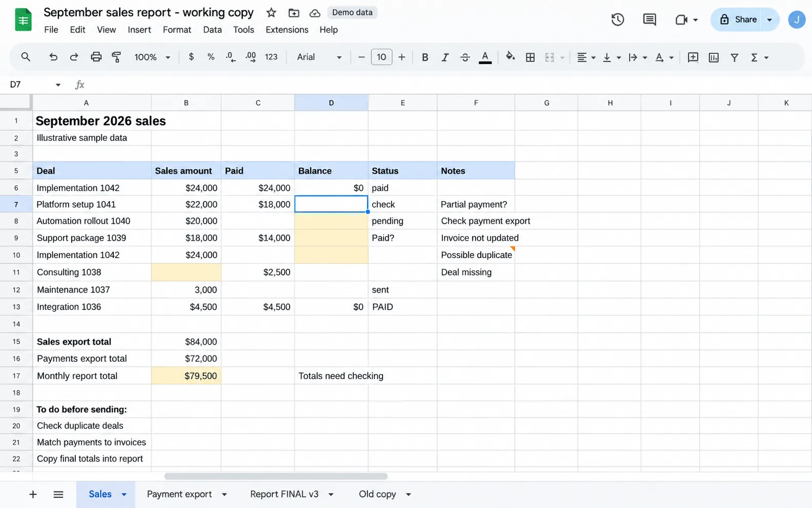This screenshot has width=812, height=508.
Task: Toggle bold formatting
Action: pyautogui.click(x=424, y=57)
